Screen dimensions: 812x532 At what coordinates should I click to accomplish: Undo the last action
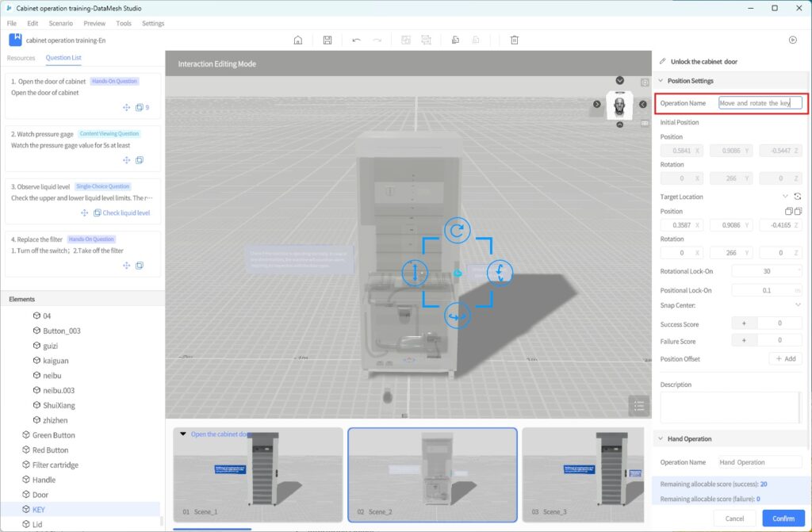(356, 40)
